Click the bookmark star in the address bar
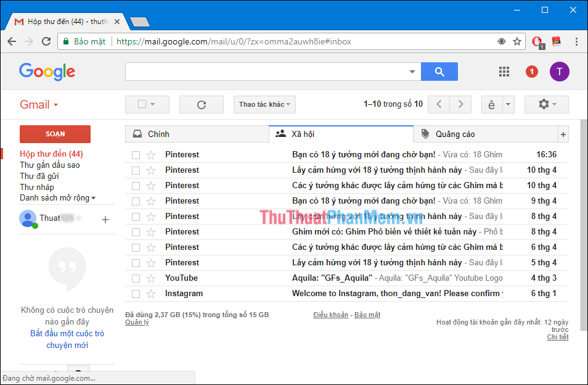Screen dimensions: 588x385 [x=517, y=41]
